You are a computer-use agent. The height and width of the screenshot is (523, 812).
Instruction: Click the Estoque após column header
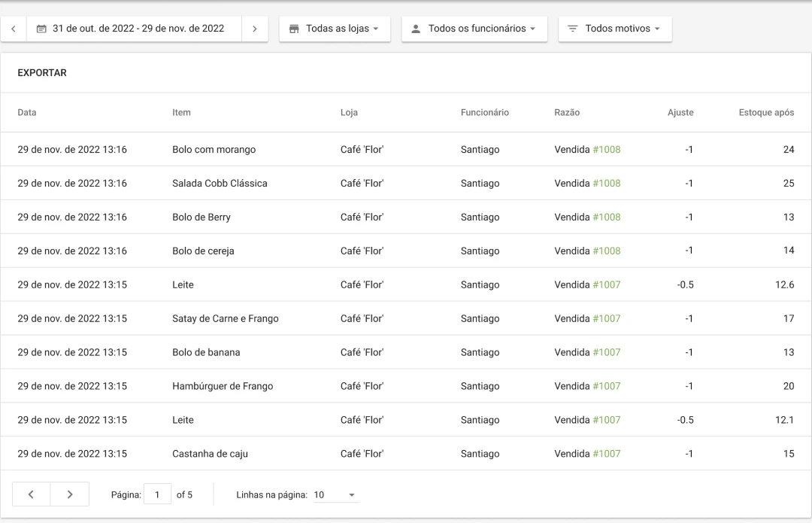click(766, 113)
